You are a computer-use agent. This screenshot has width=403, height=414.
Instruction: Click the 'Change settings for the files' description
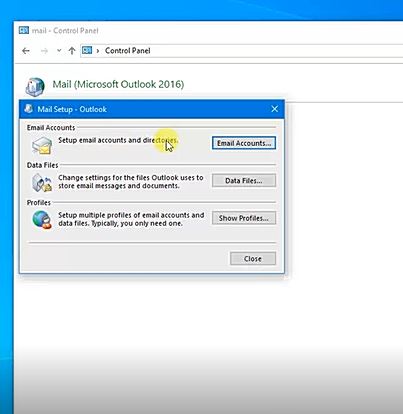point(131,182)
